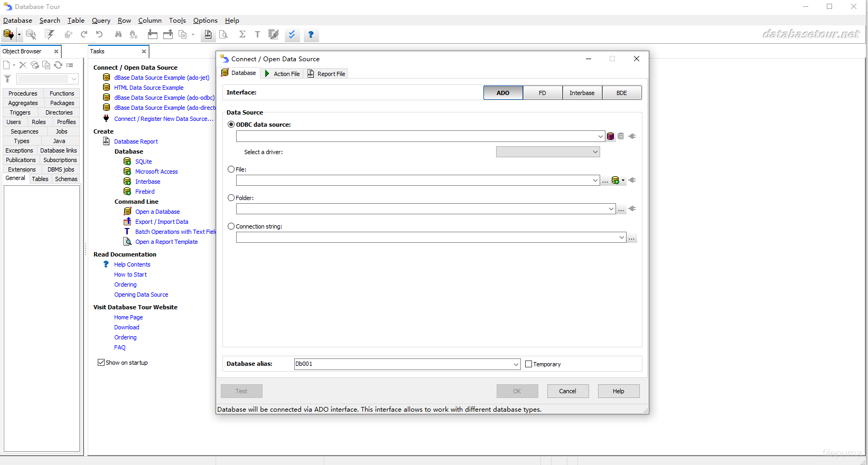Switch to the Action File tab
The height and width of the screenshot is (465, 868).
(282, 74)
